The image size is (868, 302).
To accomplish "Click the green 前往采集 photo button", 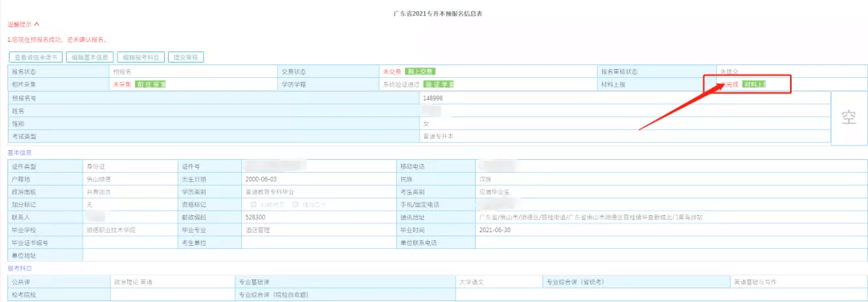I will tap(150, 84).
